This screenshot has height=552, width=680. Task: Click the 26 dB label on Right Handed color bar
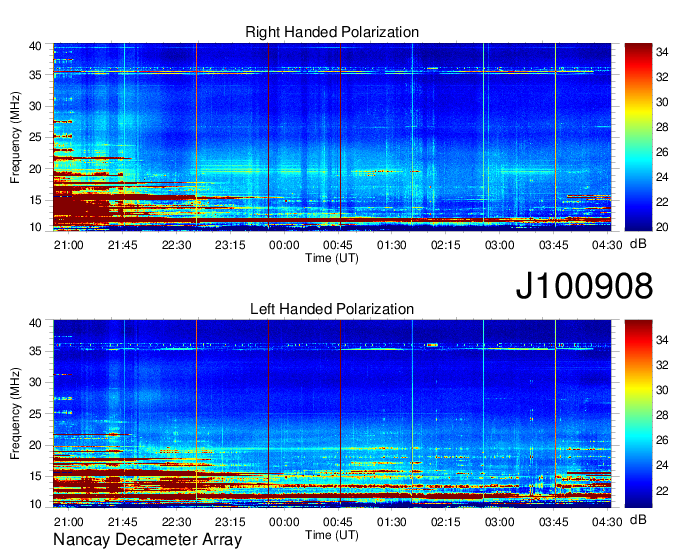tap(662, 152)
